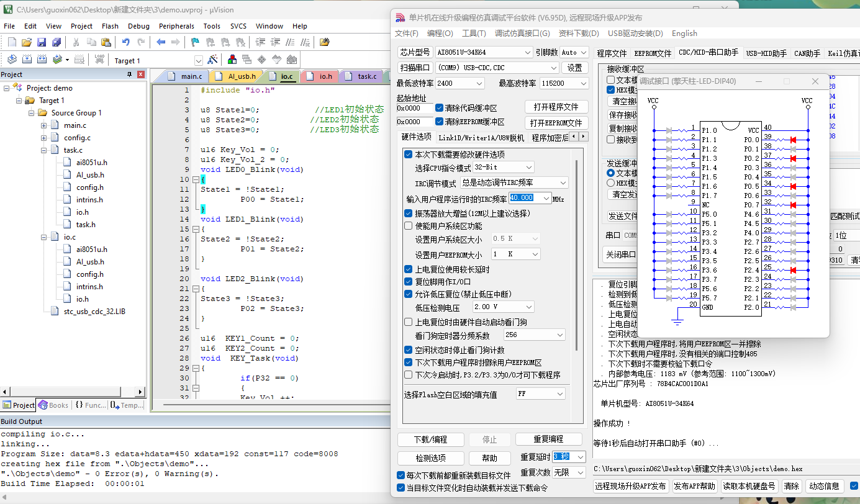Open the Peripherals menu in µVision
This screenshot has width=860, height=504.
point(176,26)
